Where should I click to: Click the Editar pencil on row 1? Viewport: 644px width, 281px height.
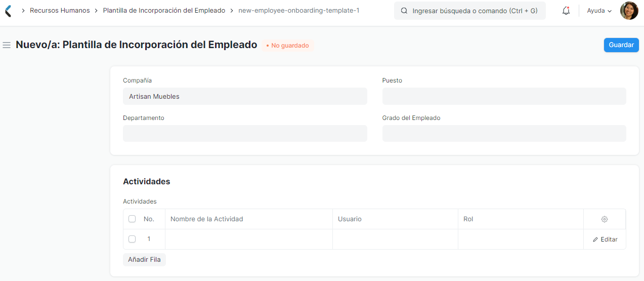(605, 239)
